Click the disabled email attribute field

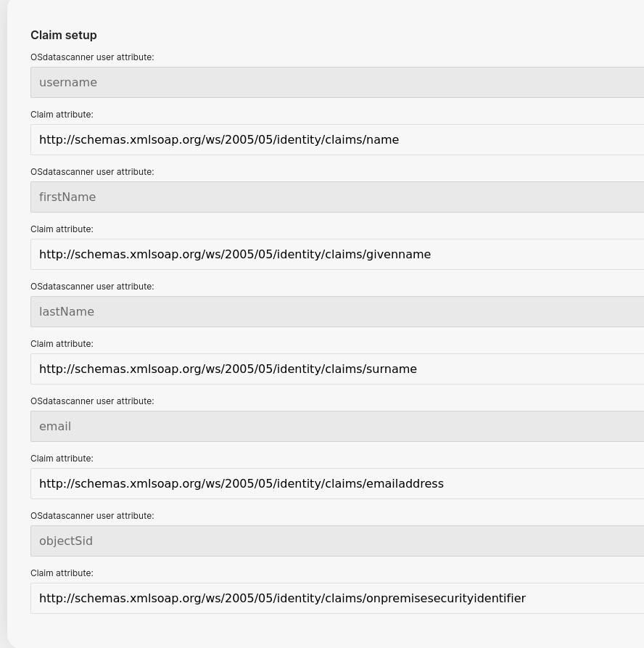pos(337,426)
